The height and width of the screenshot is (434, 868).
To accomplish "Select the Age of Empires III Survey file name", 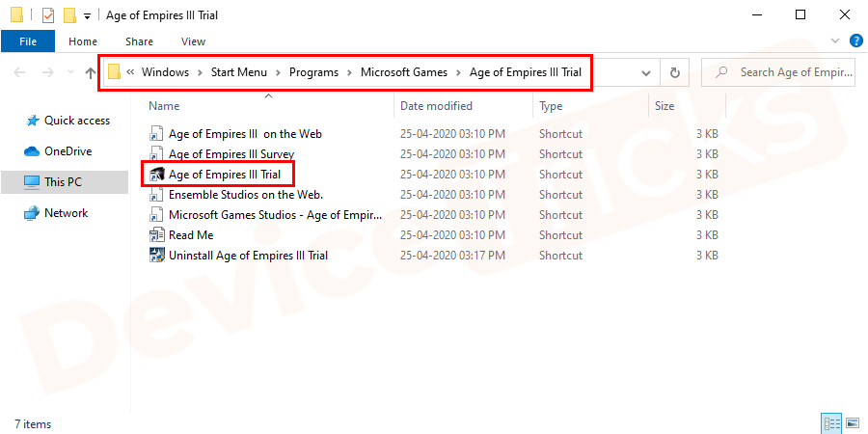I will 231,154.
